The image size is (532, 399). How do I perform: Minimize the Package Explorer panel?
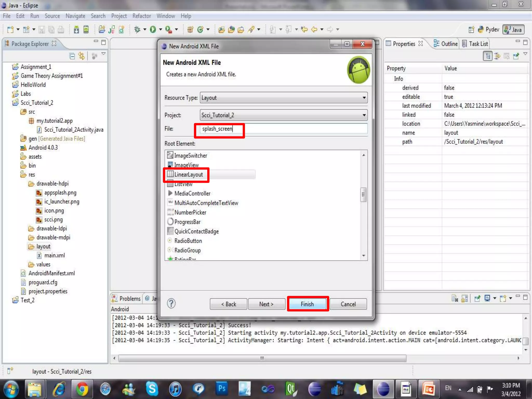(96, 41)
